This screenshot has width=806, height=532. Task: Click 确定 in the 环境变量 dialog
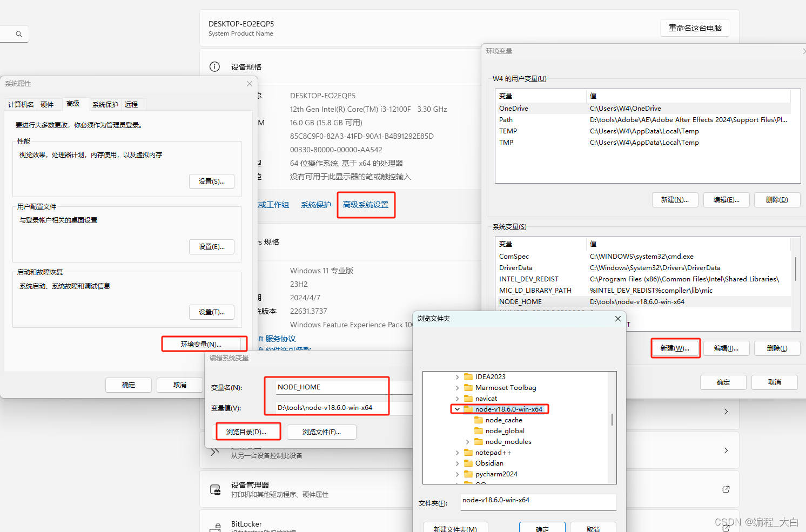(723, 382)
